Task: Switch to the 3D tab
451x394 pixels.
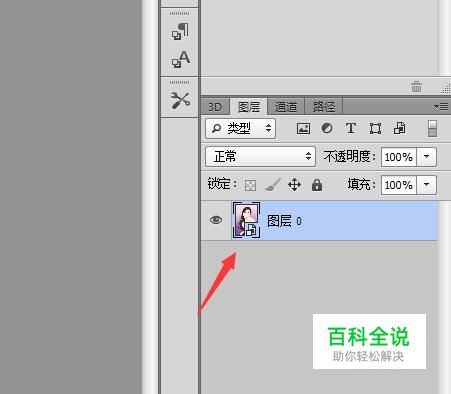Action: click(x=215, y=107)
